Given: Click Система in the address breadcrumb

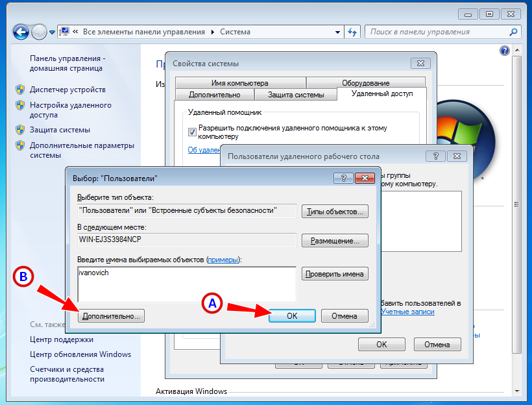Looking at the screenshot, I should pos(235,32).
